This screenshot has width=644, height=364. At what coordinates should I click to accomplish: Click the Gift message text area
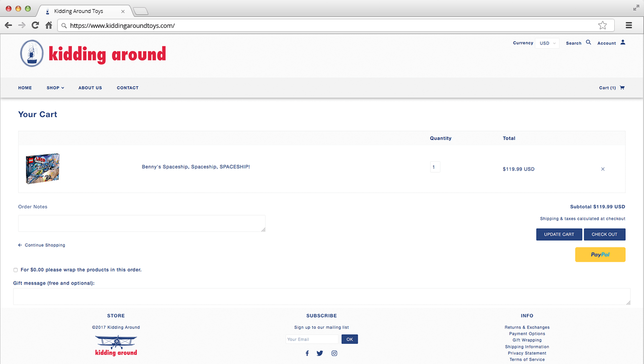coord(322,296)
